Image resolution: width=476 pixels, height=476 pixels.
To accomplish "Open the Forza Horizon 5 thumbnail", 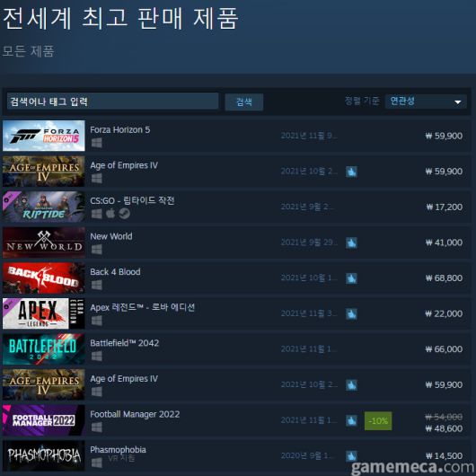I will (44, 136).
